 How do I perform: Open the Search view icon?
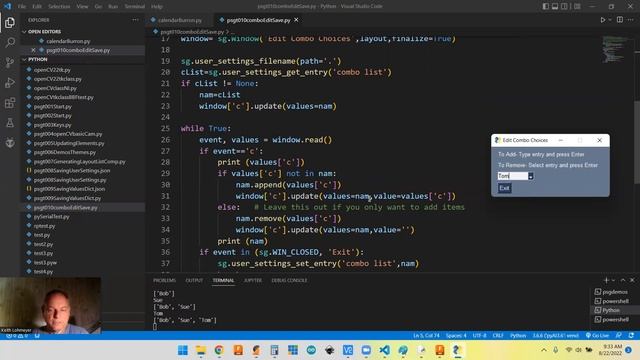point(10,42)
